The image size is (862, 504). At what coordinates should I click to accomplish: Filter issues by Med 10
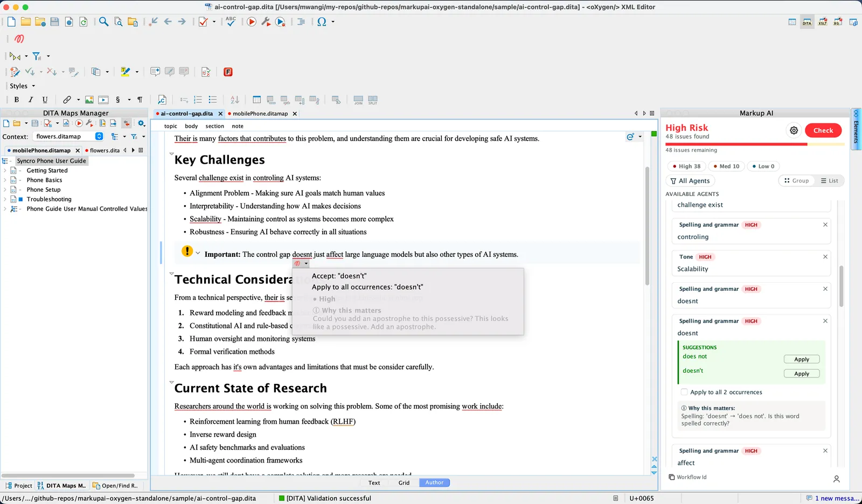tap(726, 166)
